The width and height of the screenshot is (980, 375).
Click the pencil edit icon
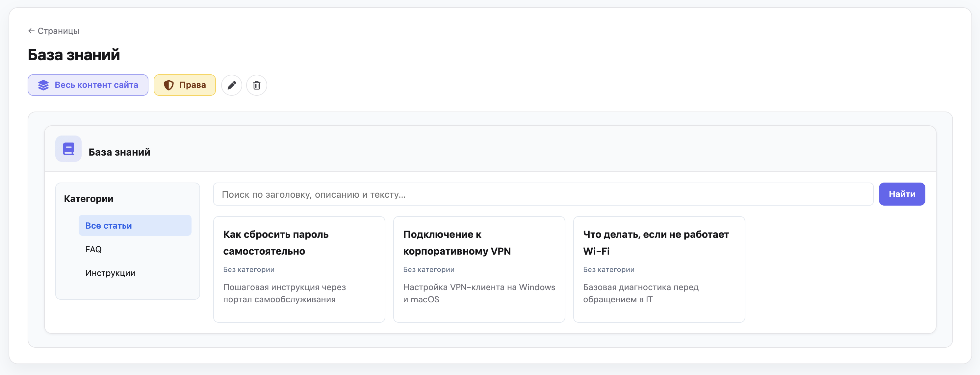click(232, 85)
